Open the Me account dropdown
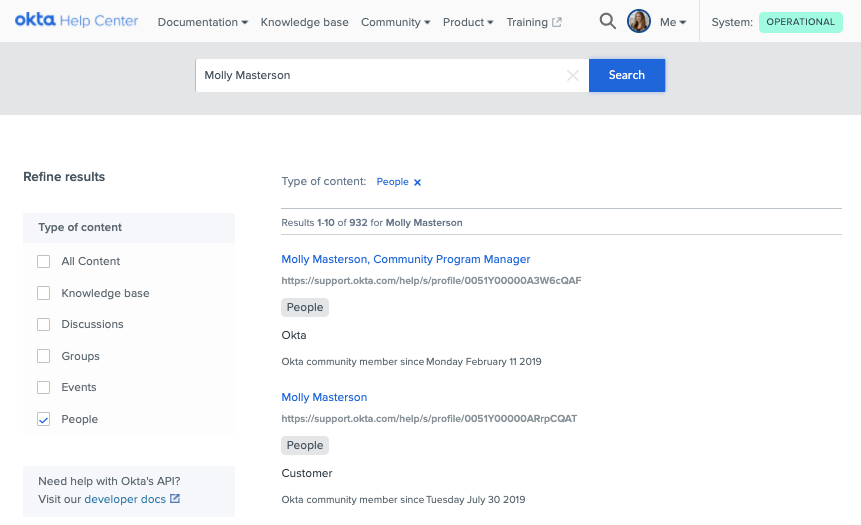 pyautogui.click(x=673, y=22)
